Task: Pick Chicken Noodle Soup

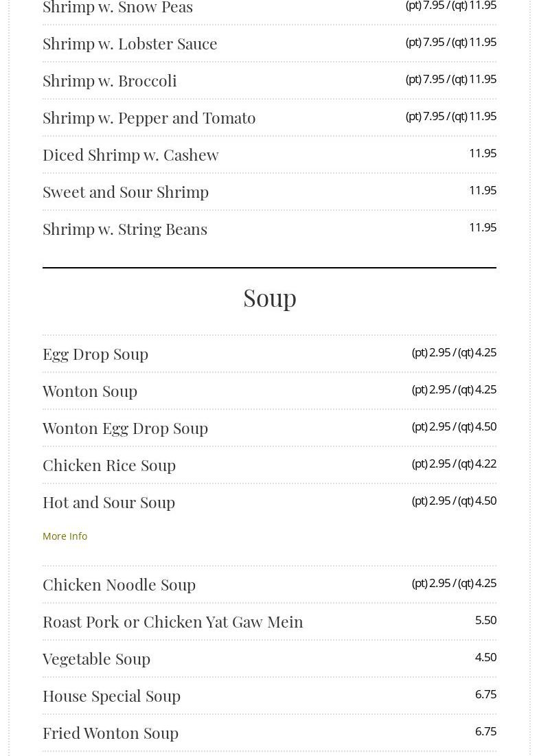Action: [119, 584]
